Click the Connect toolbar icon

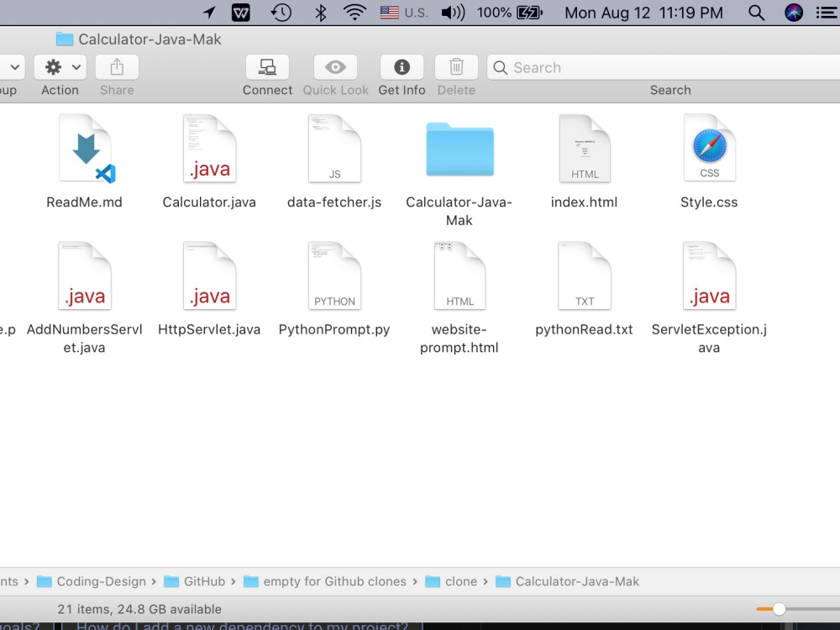click(267, 67)
